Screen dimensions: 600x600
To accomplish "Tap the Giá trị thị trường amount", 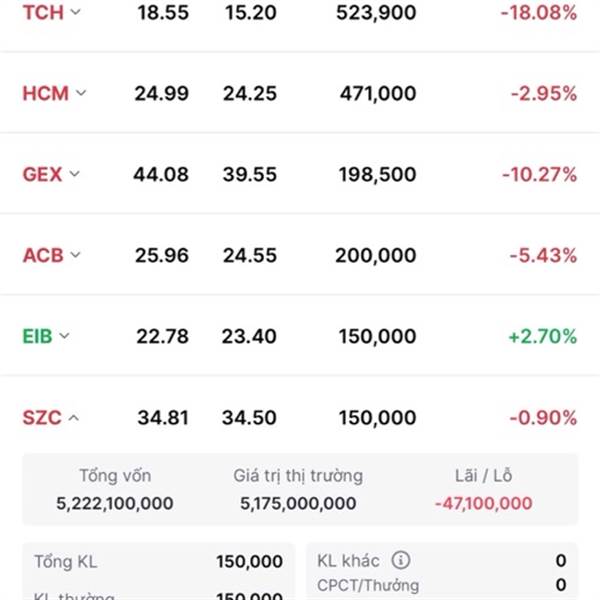I will point(298,504).
